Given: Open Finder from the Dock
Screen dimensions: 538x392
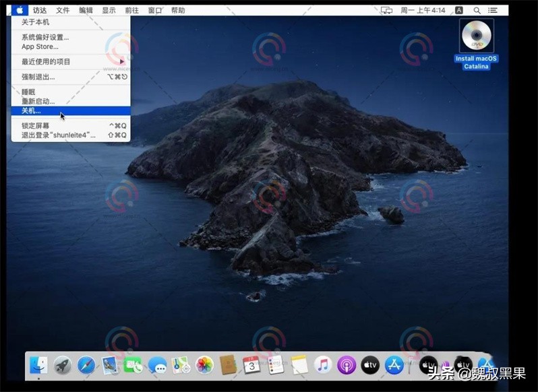Looking at the screenshot, I should tap(39, 365).
